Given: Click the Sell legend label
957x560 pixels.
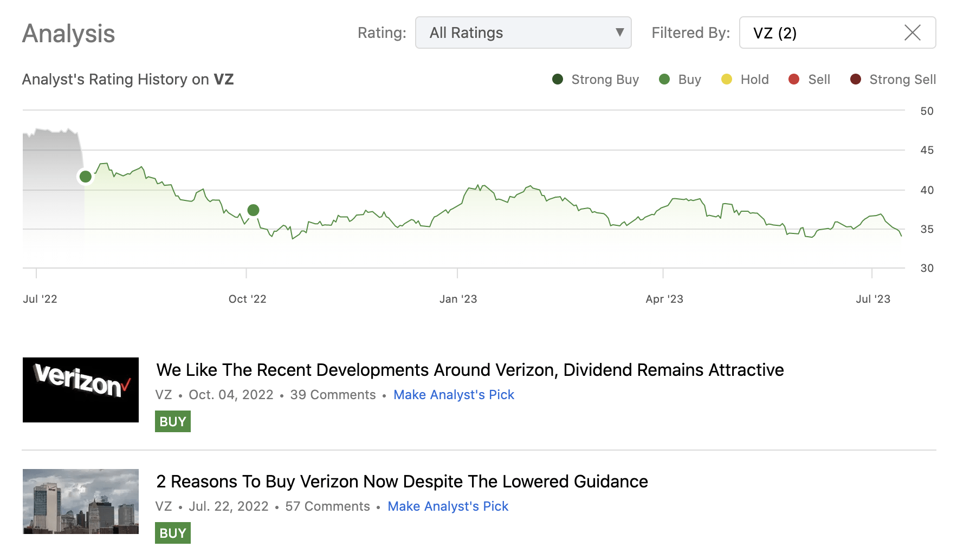Looking at the screenshot, I should (x=819, y=79).
